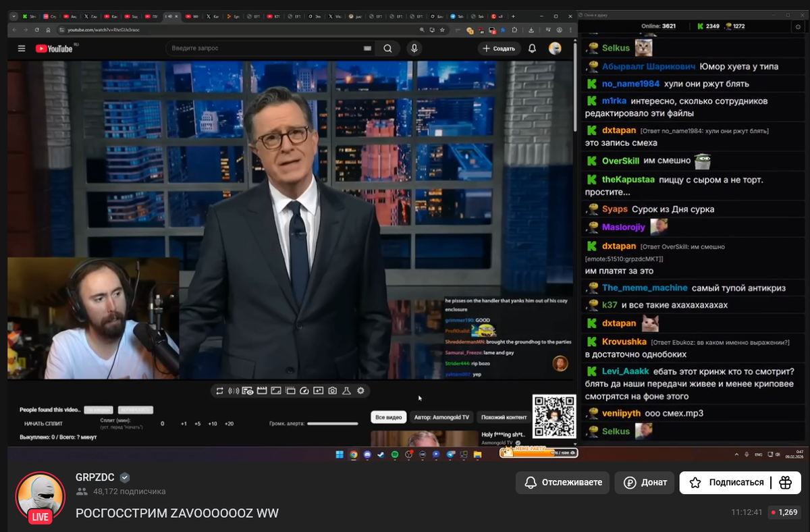Screen dimensions: 810x532
Task: Toggle the loop icon in video toolbar
Action: point(219,390)
